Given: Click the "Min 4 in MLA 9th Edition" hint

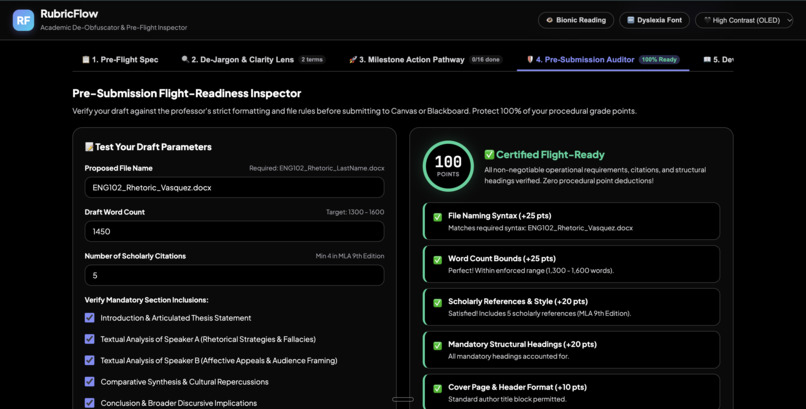Looking at the screenshot, I should point(350,256).
